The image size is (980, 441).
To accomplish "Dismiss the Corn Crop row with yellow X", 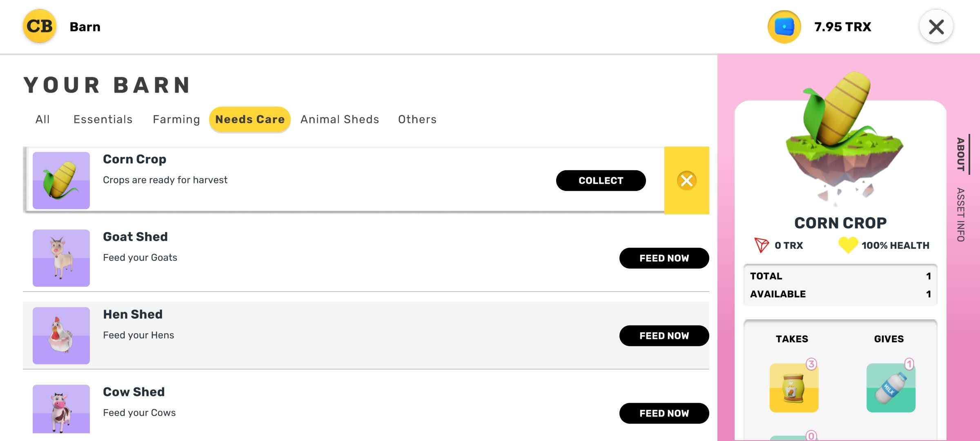I will click(686, 180).
